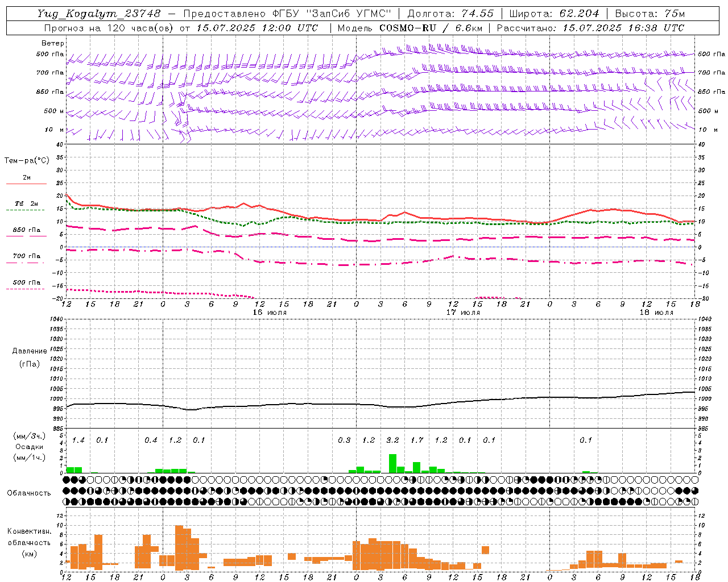Click the 17 июля date label

463,313
